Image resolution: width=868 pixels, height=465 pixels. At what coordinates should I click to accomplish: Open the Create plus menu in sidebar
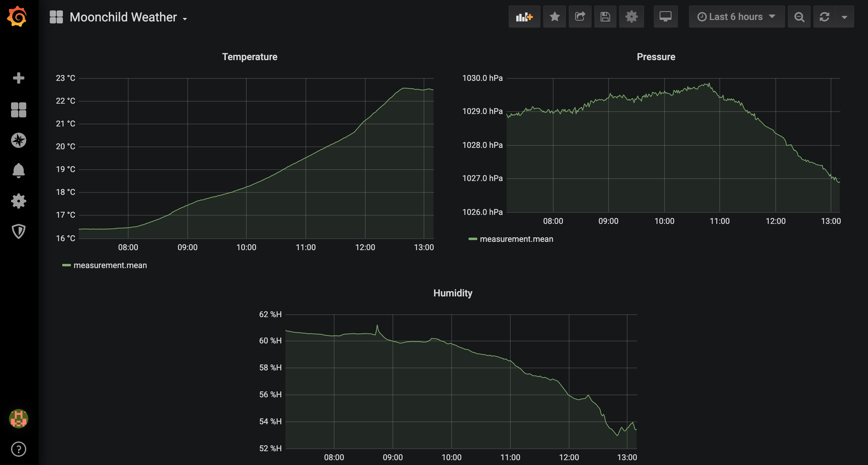pos(18,78)
